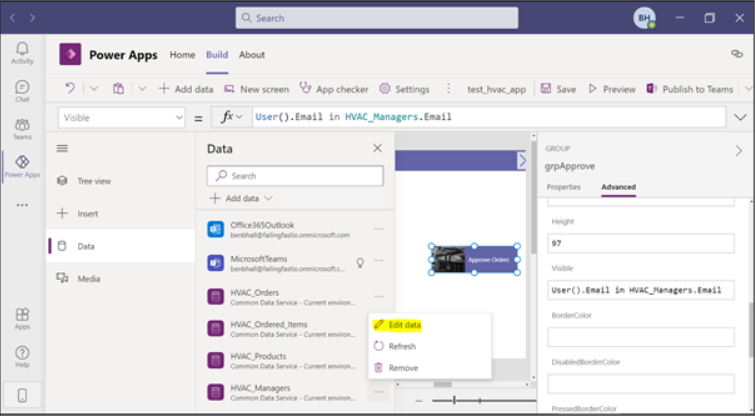The image size is (755, 416).
Task: Click the Data panel Search field
Action: [x=296, y=176]
